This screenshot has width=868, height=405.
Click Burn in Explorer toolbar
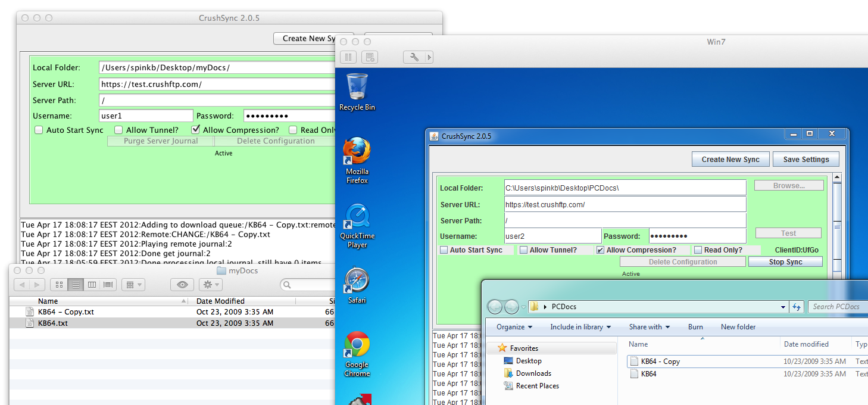(695, 327)
